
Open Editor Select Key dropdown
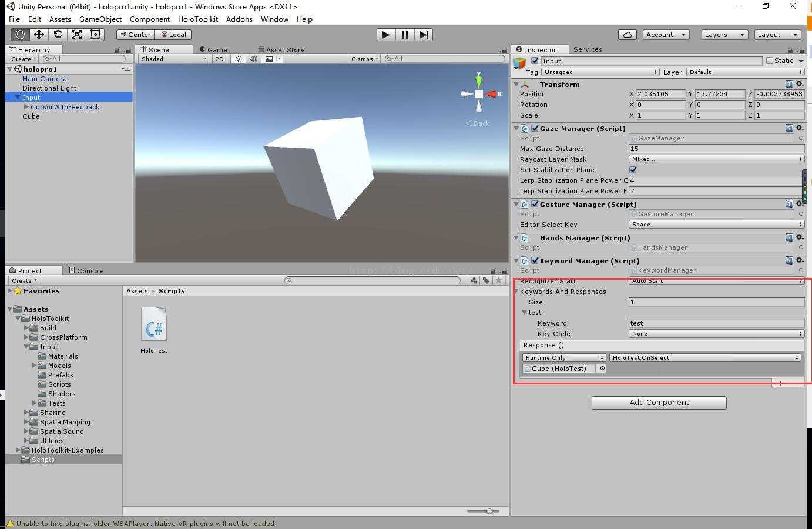[x=716, y=225]
